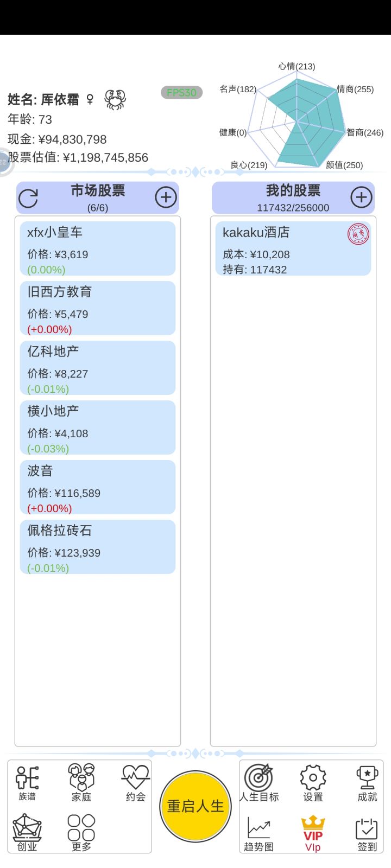The height and width of the screenshot is (868, 391).
Task: Tap the plus icon beside 市场股票
Action: click(x=166, y=197)
